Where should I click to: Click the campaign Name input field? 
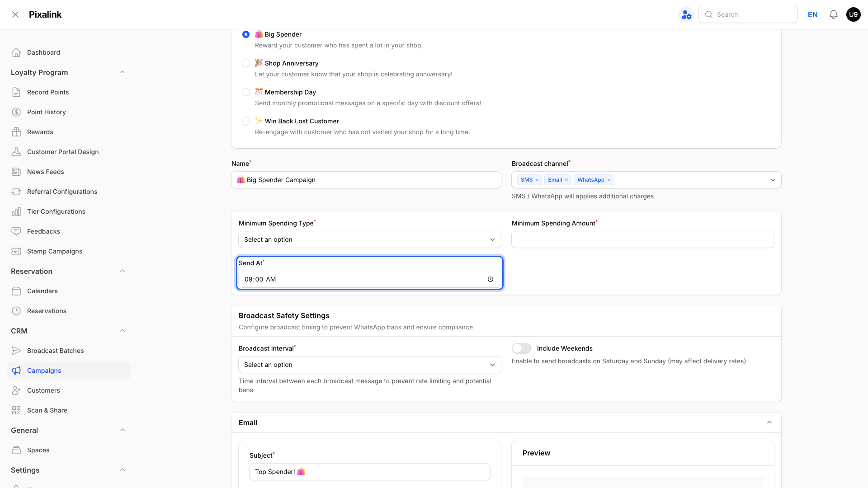[366, 180]
